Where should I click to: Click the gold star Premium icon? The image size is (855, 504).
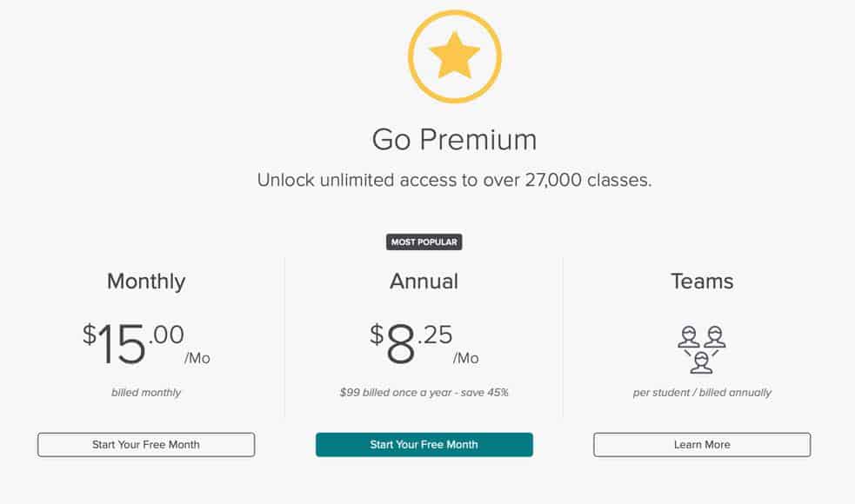pos(454,56)
